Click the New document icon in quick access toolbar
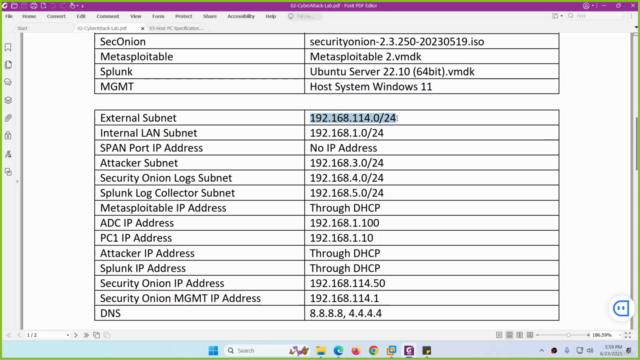Screen dimensions: 640x360 [44, 6]
